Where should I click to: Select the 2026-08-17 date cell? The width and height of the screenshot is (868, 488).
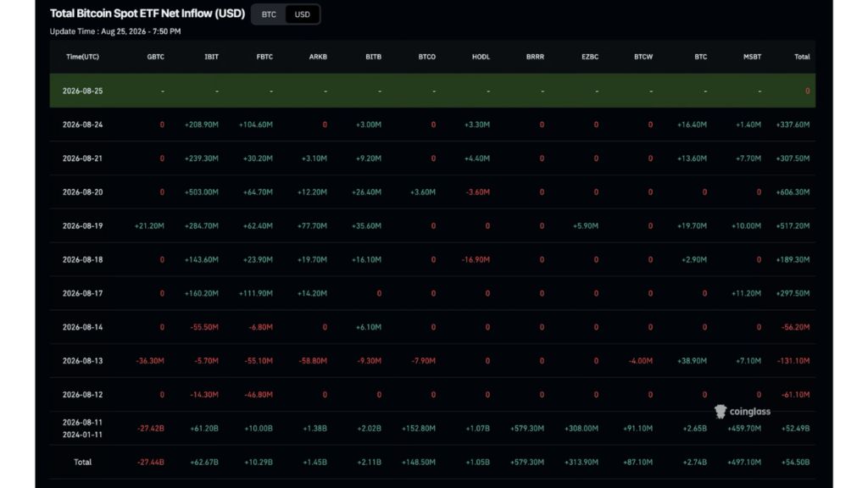pos(82,293)
